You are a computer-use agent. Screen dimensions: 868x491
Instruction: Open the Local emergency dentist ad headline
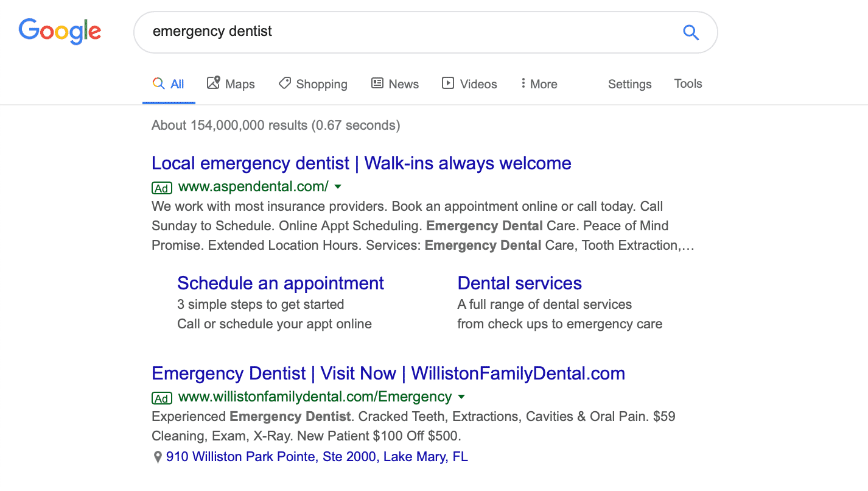tap(361, 163)
